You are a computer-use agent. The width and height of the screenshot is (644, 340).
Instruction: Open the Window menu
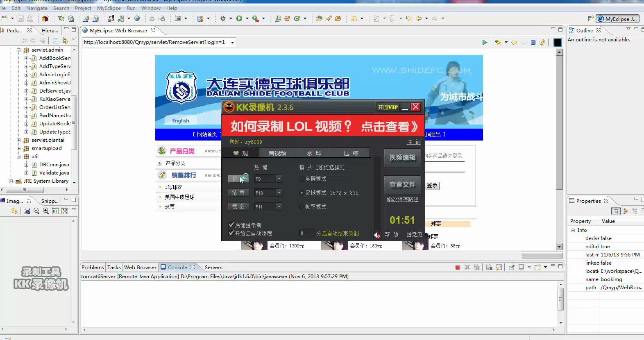[151, 8]
